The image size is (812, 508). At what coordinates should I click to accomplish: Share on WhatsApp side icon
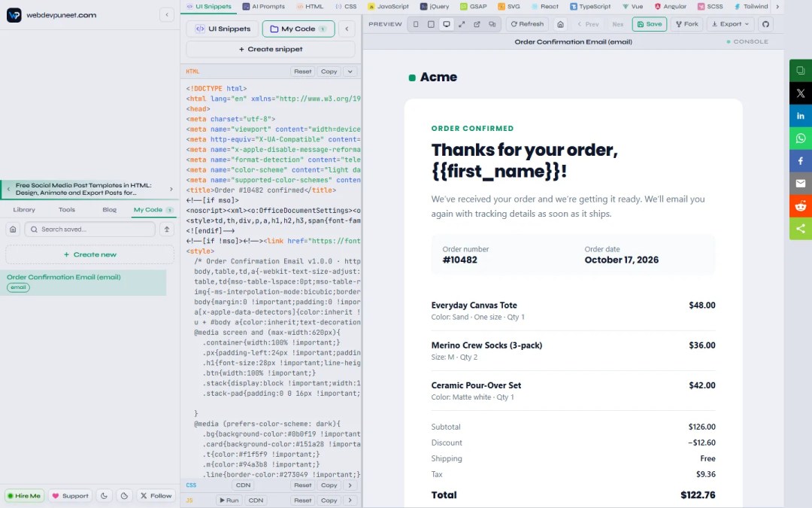click(801, 138)
